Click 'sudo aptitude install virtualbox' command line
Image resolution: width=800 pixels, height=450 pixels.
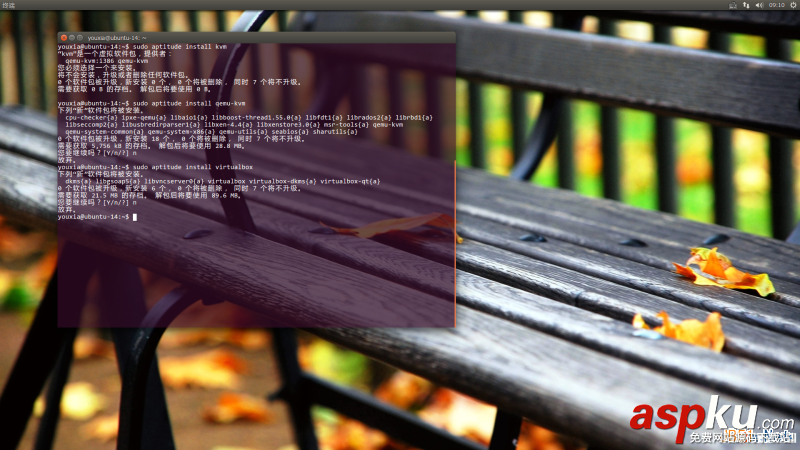click(155, 167)
